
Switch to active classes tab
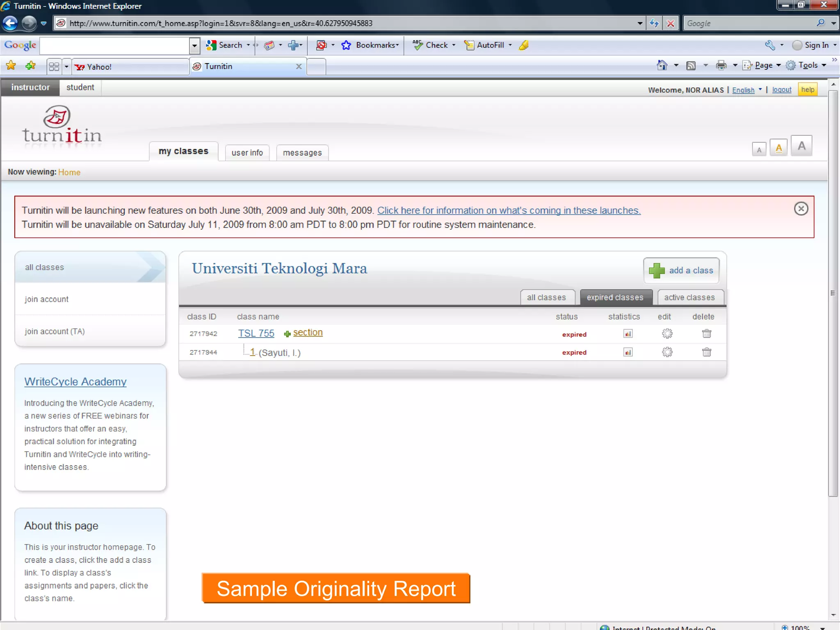coord(689,297)
